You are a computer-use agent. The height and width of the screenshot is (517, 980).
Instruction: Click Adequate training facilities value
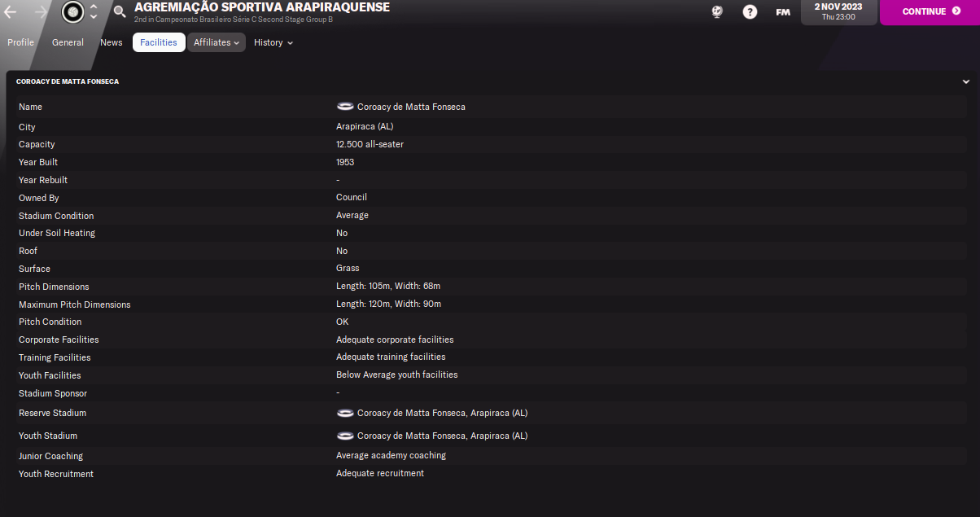point(391,357)
